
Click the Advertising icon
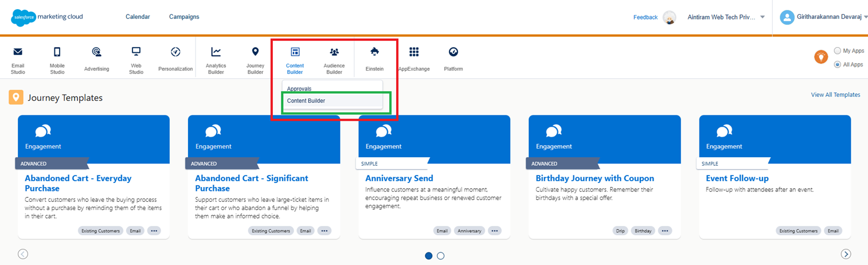coord(96,52)
